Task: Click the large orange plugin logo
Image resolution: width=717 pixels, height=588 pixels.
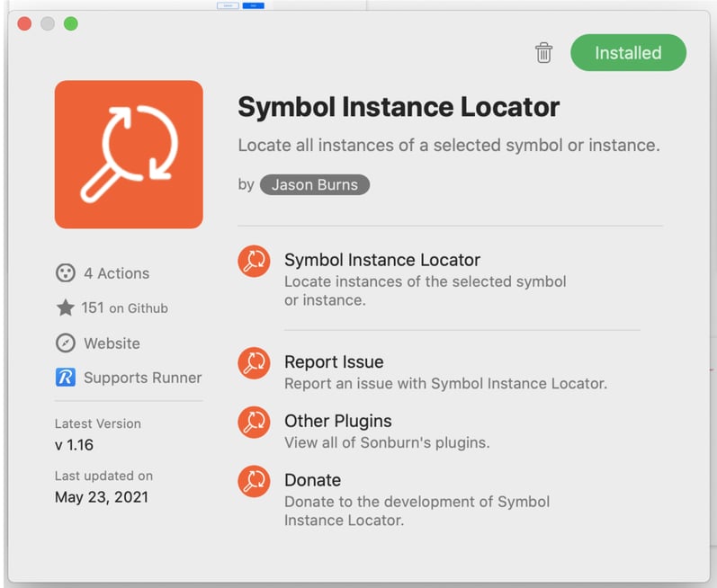Action: pos(129,155)
